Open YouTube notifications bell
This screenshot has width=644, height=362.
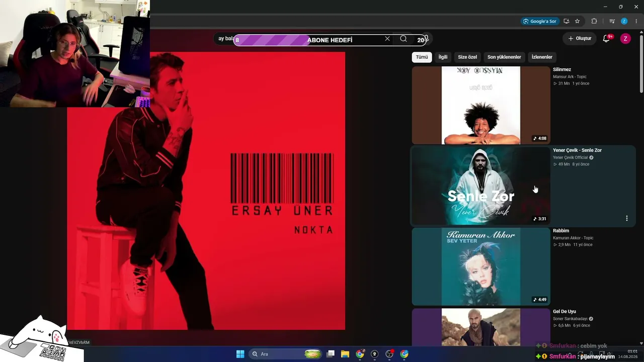coord(607,39)
